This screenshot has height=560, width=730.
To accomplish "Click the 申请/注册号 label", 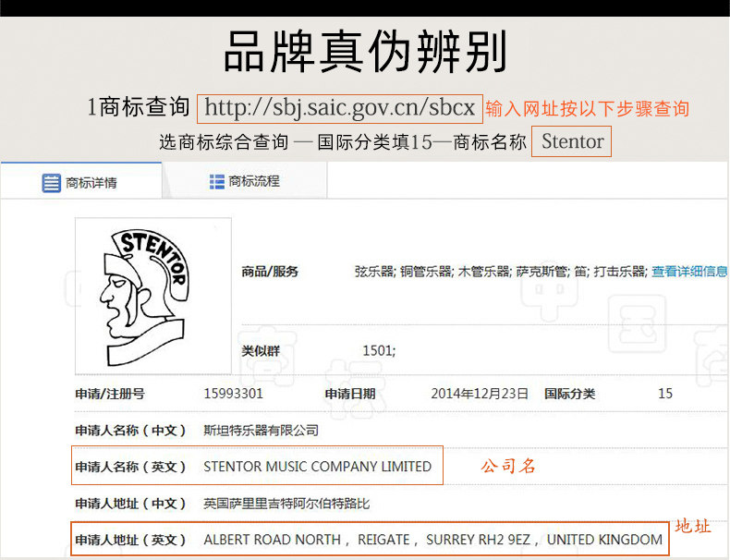I will pos(110,395).
